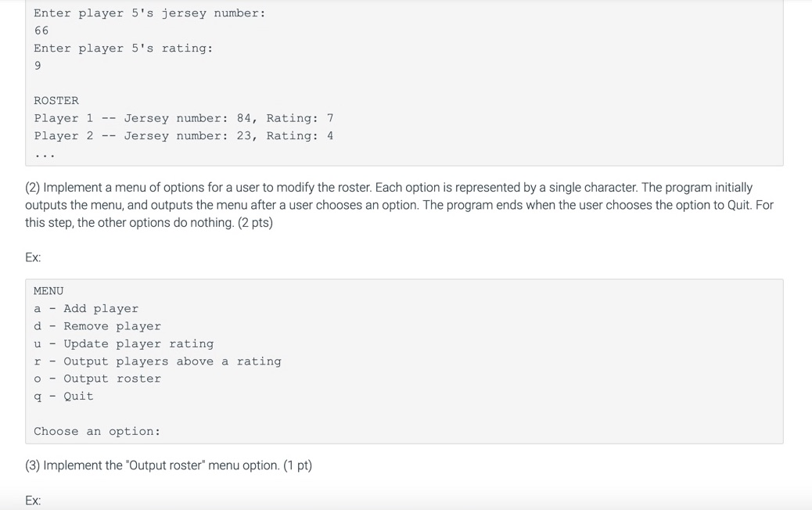Viewport: 812px width, 510px height.
Task: Click 'r - Output players above a rating'
Action: 157,361
